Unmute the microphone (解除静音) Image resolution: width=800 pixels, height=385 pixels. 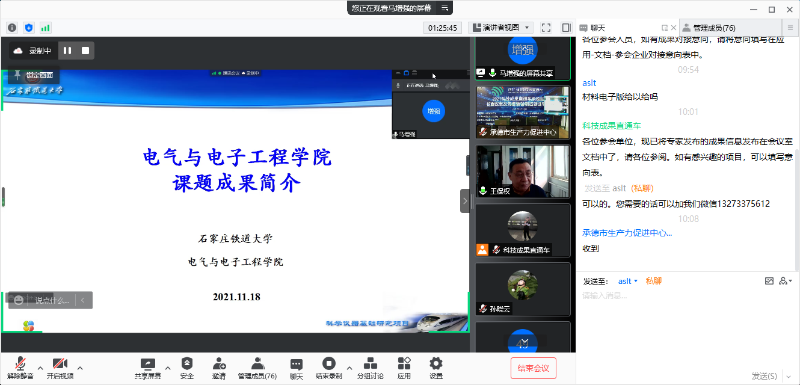pos(20,368)
